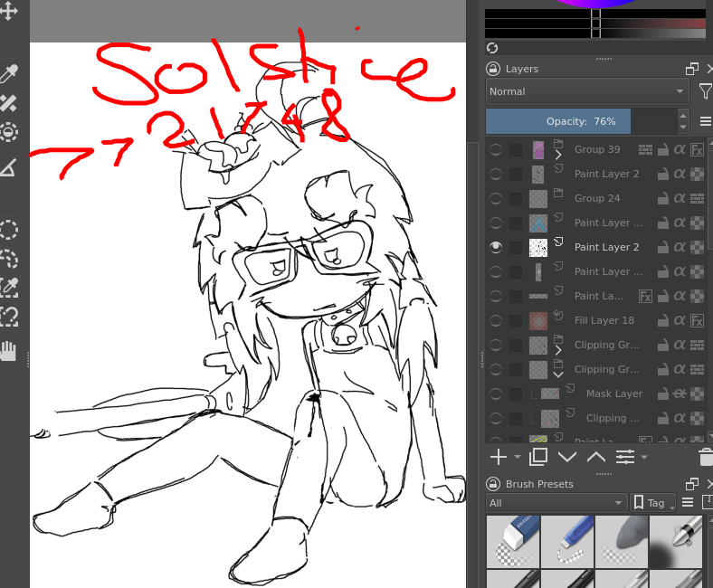Toggle alpha inheritance on Mask Layer
This screenshot has height=588, width=713.
[680, 394]
